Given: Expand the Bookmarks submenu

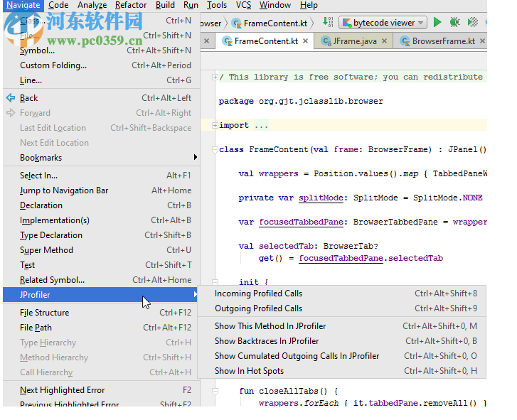Looking at the screenshot, I should click(101, 158).
